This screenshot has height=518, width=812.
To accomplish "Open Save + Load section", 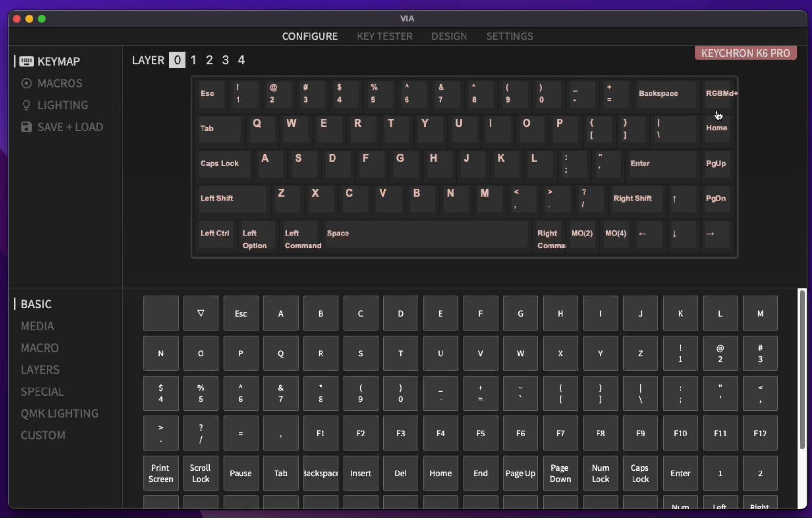I will (62, 127).
